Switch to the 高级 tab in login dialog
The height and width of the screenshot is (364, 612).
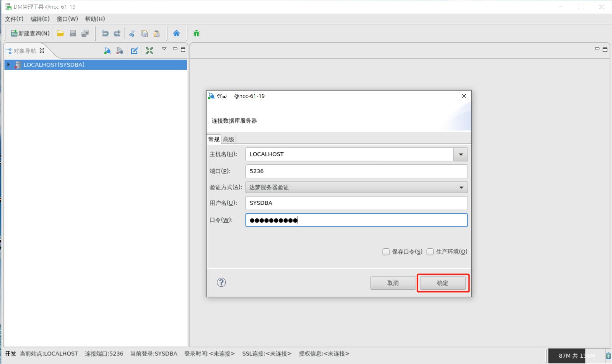[229, 139]
